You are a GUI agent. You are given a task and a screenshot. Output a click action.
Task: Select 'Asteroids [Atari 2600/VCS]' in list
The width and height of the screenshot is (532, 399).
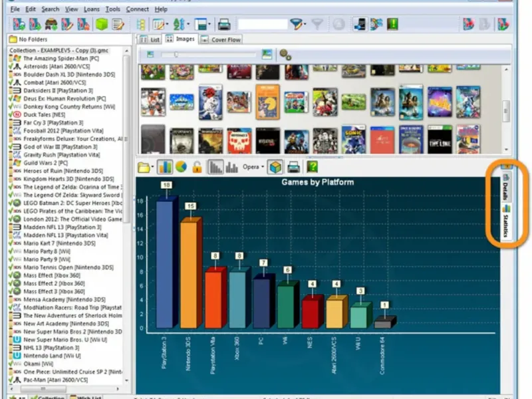point(57,66)
